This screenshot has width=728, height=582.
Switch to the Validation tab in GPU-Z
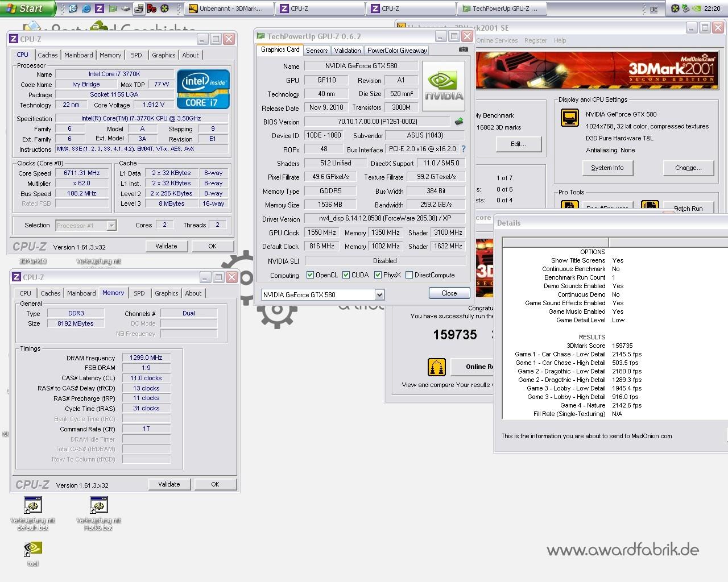click(x=348, y=51)
